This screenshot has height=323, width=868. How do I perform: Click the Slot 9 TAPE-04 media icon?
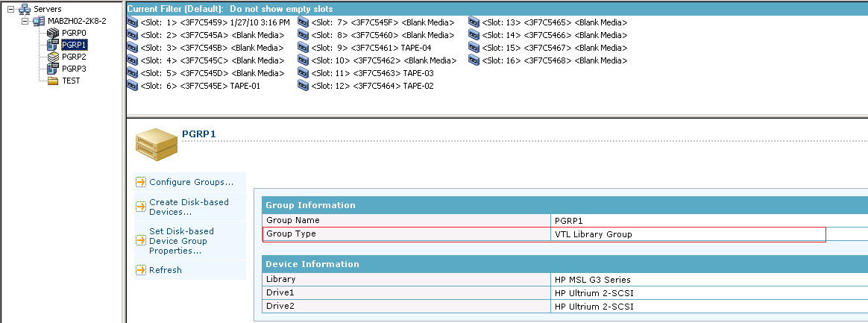click(304, 48)
